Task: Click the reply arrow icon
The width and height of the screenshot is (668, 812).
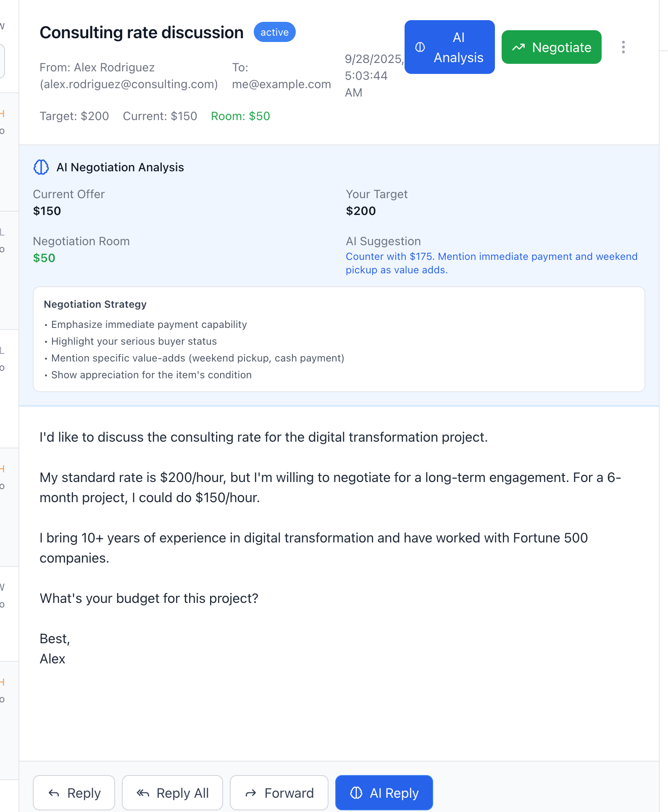Action: tap(54, 793)
